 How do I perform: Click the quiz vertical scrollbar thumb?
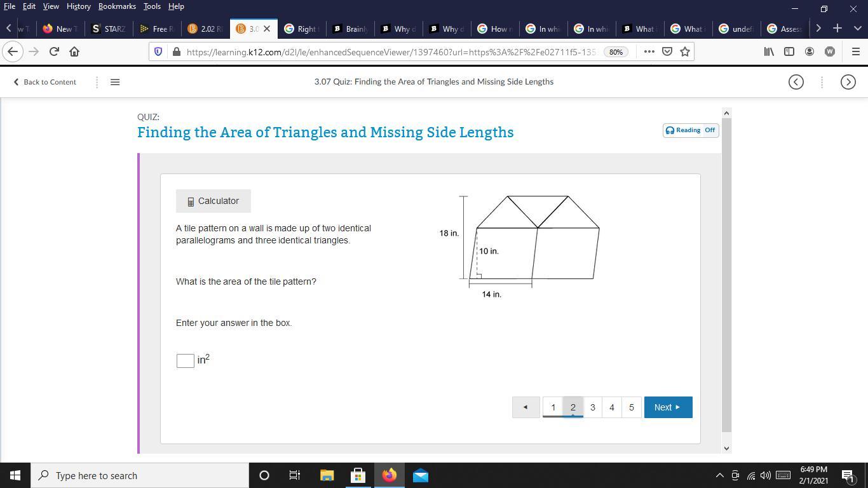point(727,274)
